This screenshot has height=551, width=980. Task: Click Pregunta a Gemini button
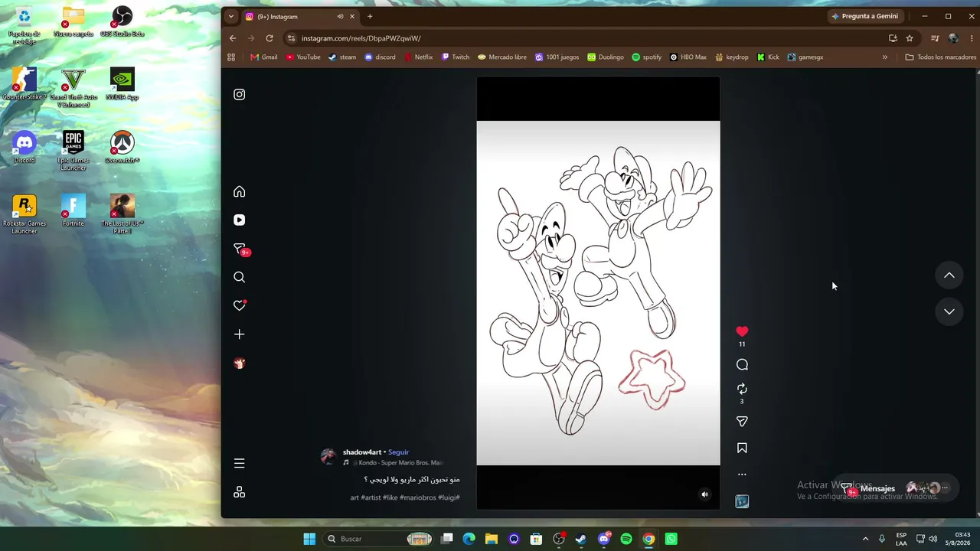point(865,16)
